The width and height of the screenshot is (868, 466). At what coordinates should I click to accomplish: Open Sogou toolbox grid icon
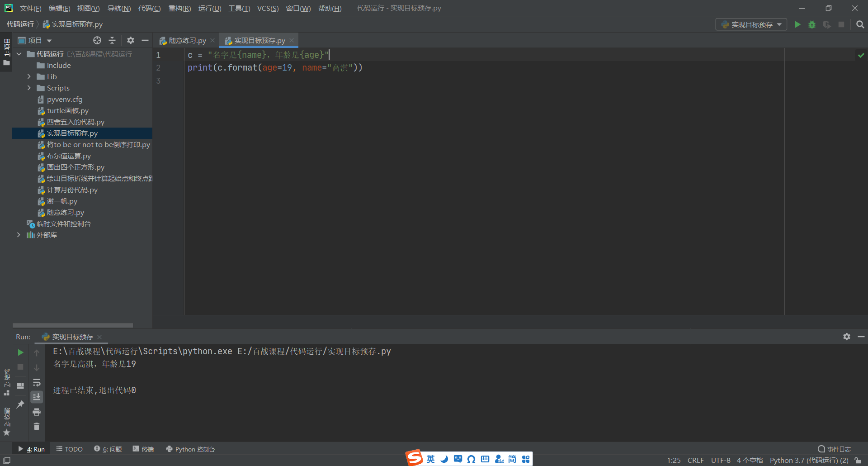[x=526, y=459]
